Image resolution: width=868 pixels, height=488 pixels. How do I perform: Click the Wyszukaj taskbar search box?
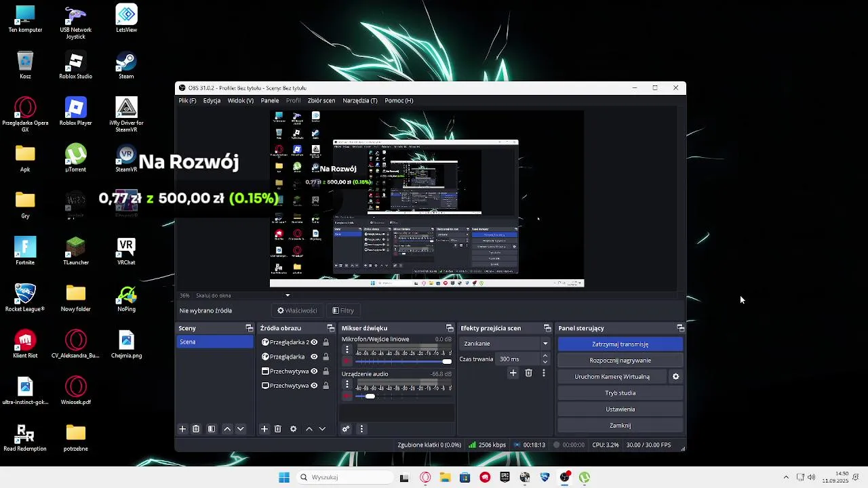click(344, 477)
